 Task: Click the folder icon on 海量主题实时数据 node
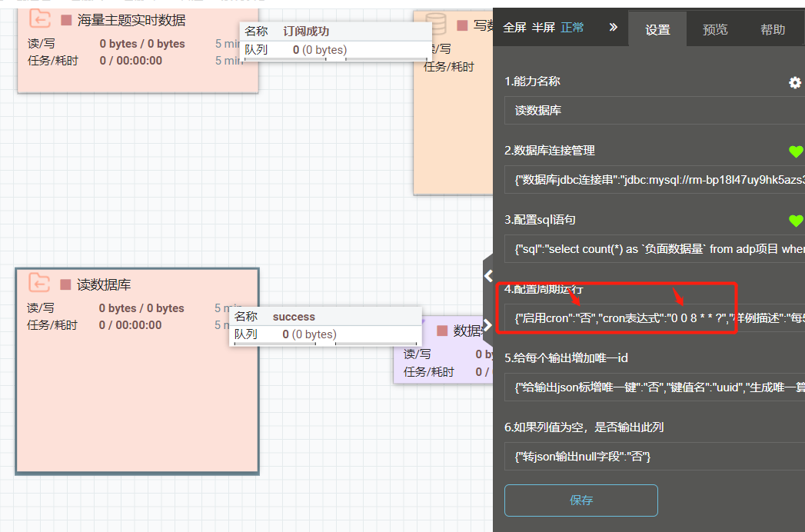coord(40,19)
